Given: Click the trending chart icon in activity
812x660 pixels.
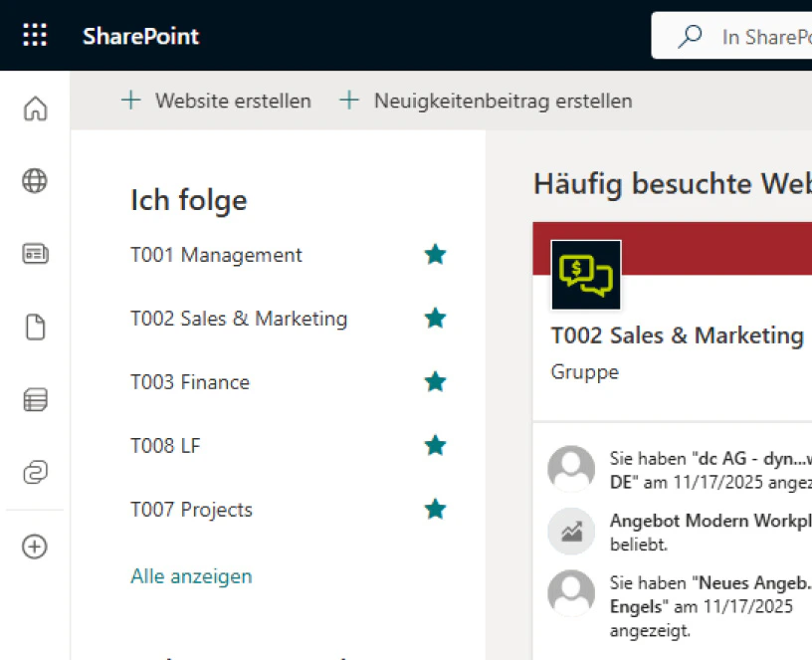Looking at the screenshot, I should click(x=571, y=531).
